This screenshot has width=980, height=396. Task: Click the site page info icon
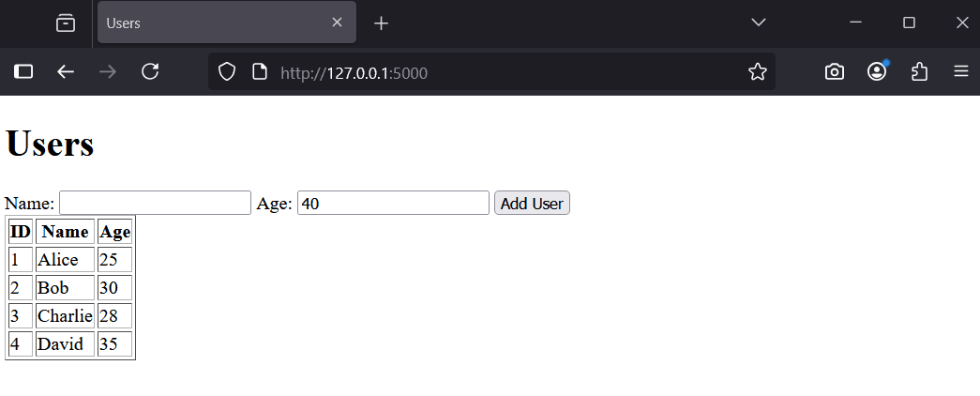[260, 71]
